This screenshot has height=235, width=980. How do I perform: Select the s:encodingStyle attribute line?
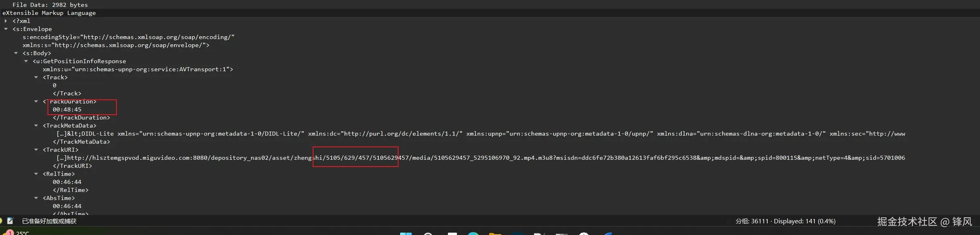pos(129,37)
